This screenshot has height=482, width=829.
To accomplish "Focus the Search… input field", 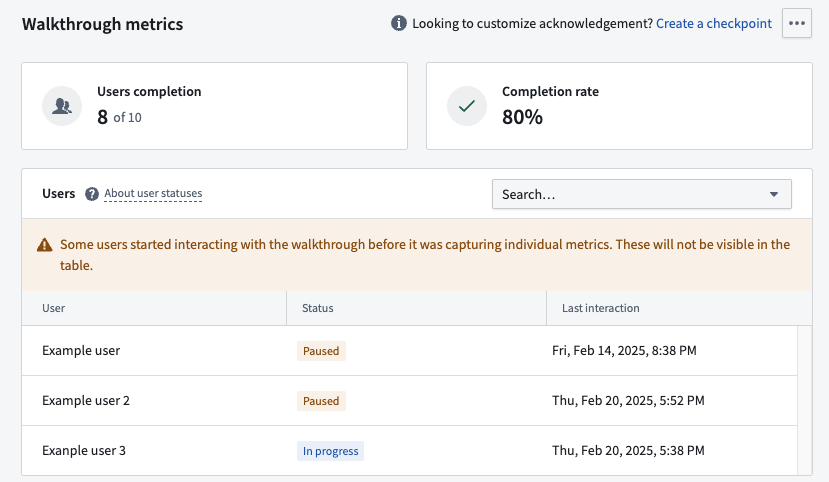I will pos(641,194).
